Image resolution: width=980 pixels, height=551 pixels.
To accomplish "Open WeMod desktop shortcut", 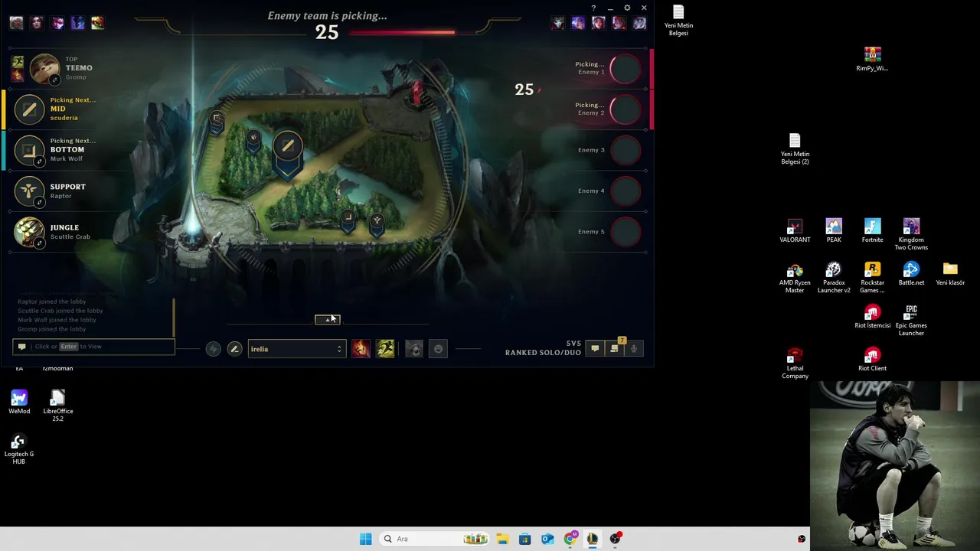I will pos(19,403).
